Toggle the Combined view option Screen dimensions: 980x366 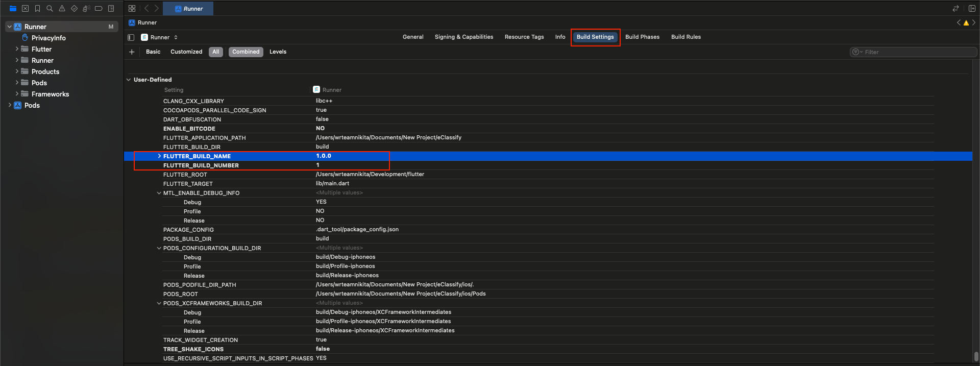pyautogui.click(x=246, y=52)
